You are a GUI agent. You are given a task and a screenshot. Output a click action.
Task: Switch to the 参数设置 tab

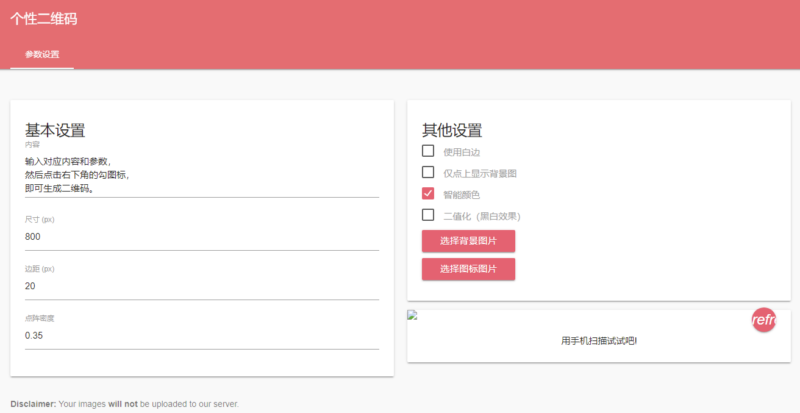(42, 54)
